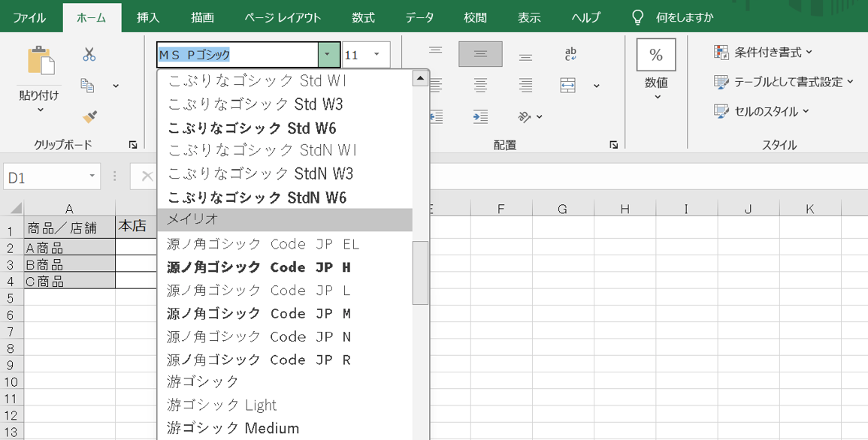Click the Cut scissors icon

[x=89, y=54]
